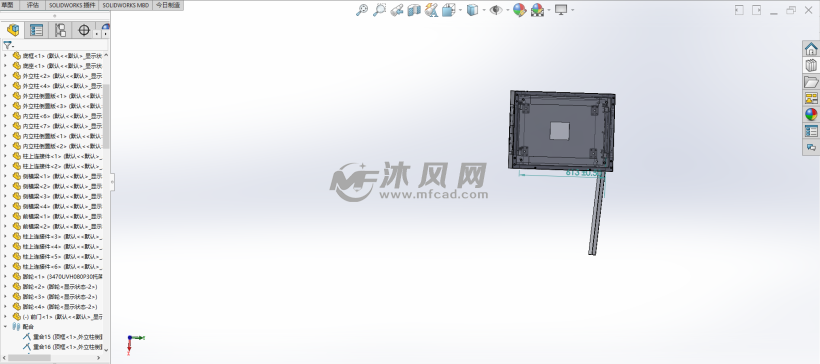Open the FeatureManager design tree tab
820x364 pixels.
tap(13, 30)
